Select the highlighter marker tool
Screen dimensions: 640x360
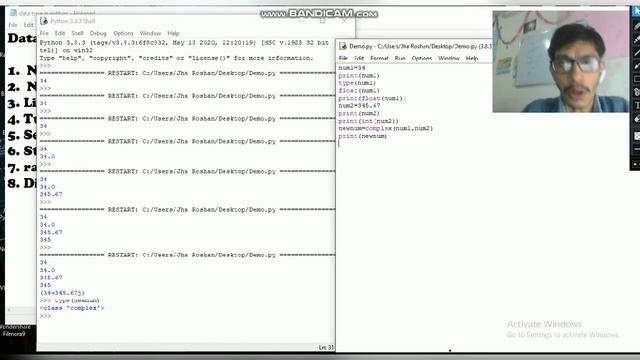pyautogui.click(x=636, y=39)
